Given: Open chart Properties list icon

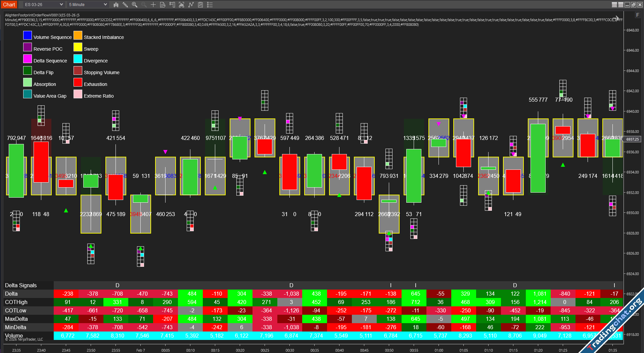Looking at the screenshot, I should point(210,5).
